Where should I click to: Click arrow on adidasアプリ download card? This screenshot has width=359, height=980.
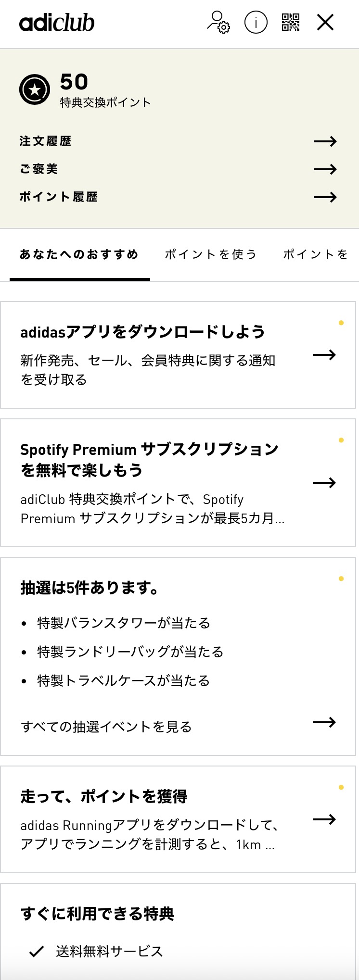pos(324,355)
